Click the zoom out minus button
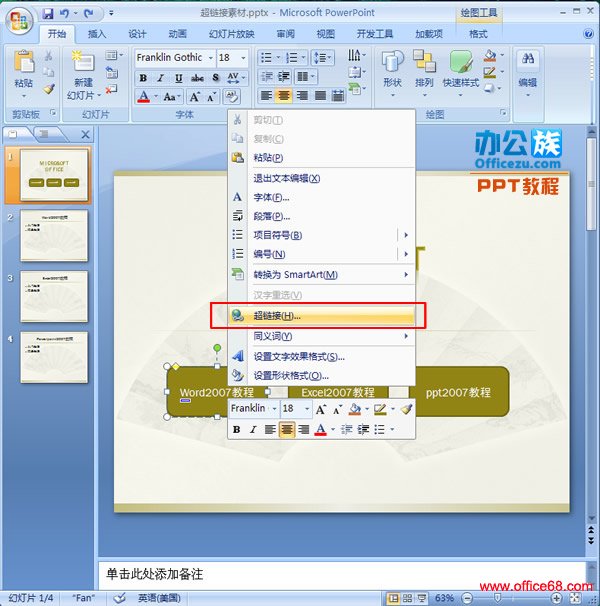Viewport: 600px width, 606px height. (x=467, y=598)
